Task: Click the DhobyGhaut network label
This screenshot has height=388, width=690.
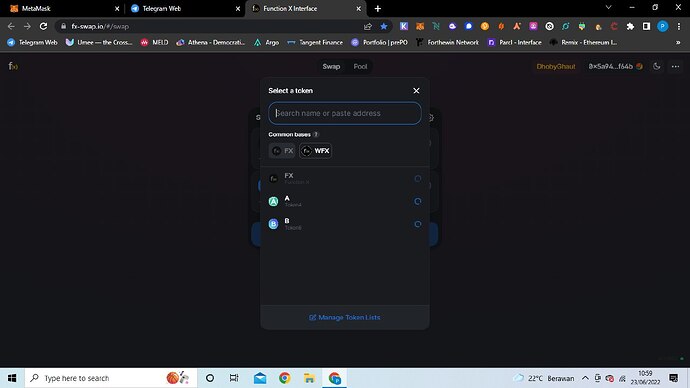Action: click(556, 66)
